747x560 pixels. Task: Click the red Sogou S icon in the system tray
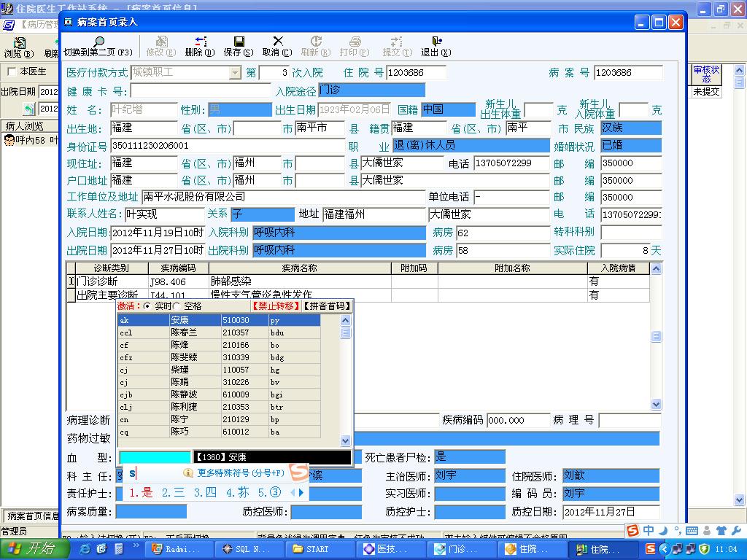point(650,549)
